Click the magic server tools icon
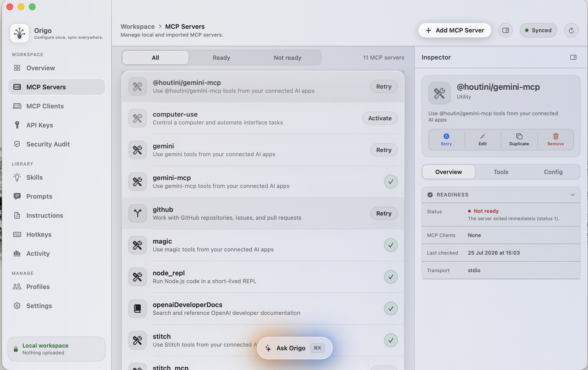This screenshot has height=370, width=588. point(138,245)
